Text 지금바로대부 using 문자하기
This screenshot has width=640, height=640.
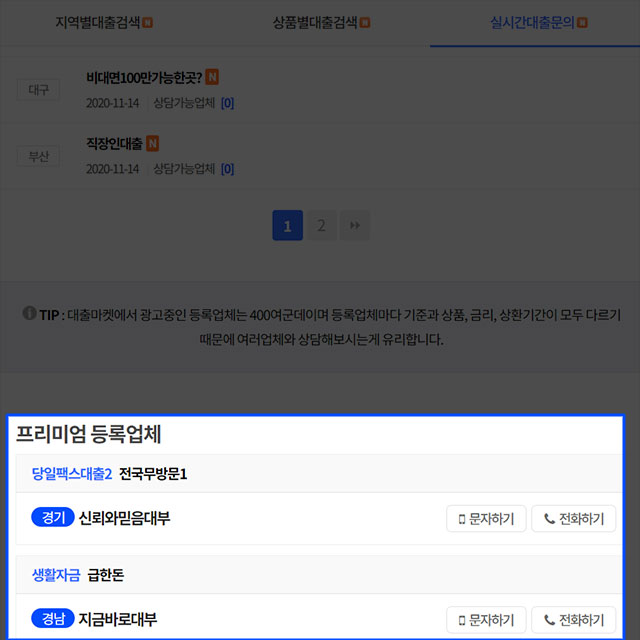(x=485, y=620)
